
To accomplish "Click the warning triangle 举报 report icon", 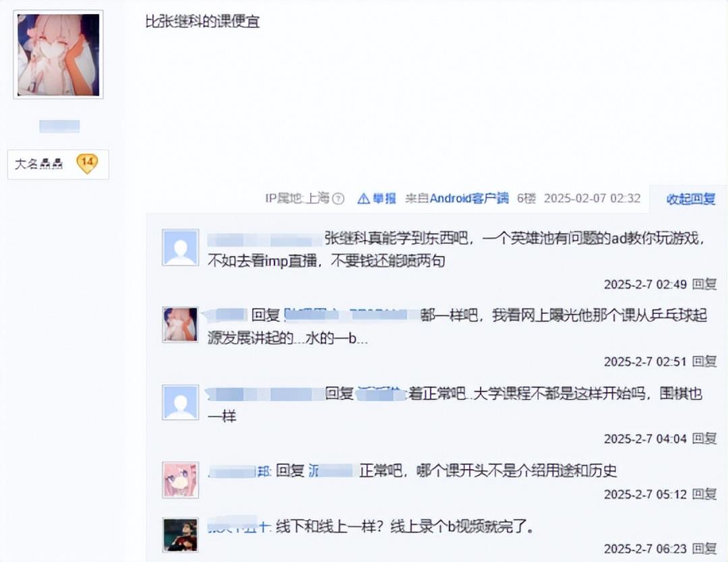I will (363, 199).
